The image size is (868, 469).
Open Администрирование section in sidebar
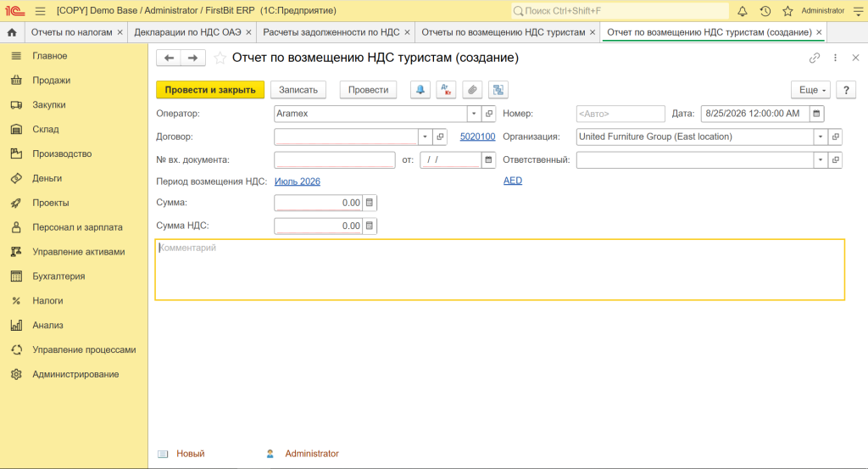click(x=74, y=374)
